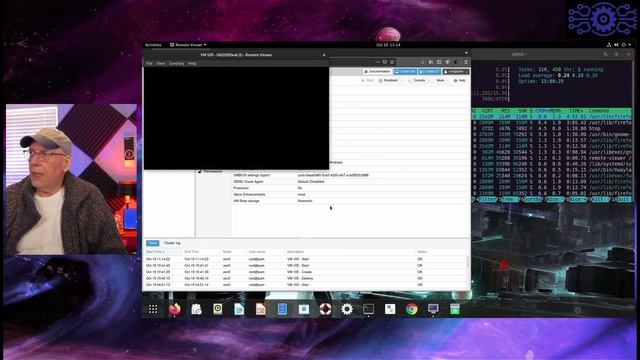Screen dimensions: 640x360
Task: Open the terminal window hamburger menu
Action: [617, 54]
